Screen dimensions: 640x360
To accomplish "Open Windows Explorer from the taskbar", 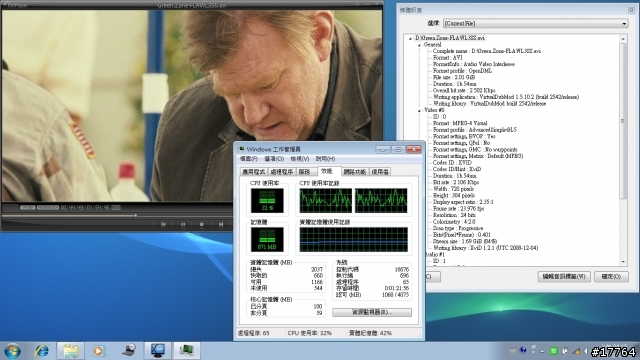I will coord(70,351).
